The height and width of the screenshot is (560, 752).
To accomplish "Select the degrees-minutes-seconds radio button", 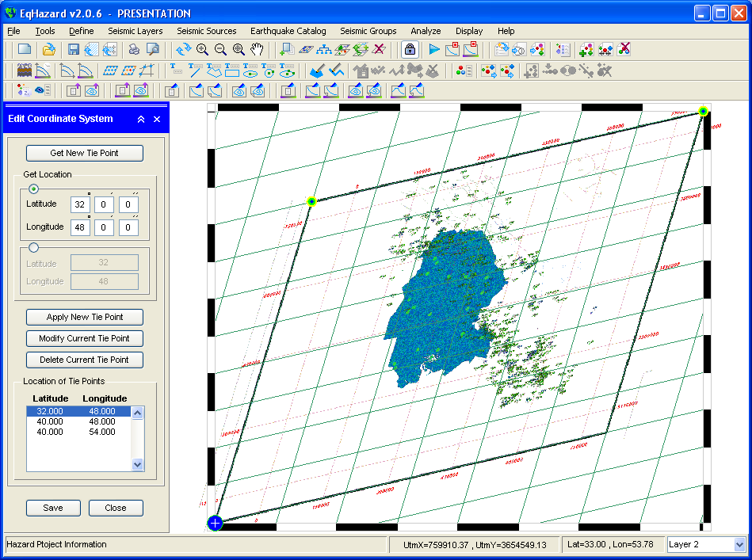I will point(33,189).
